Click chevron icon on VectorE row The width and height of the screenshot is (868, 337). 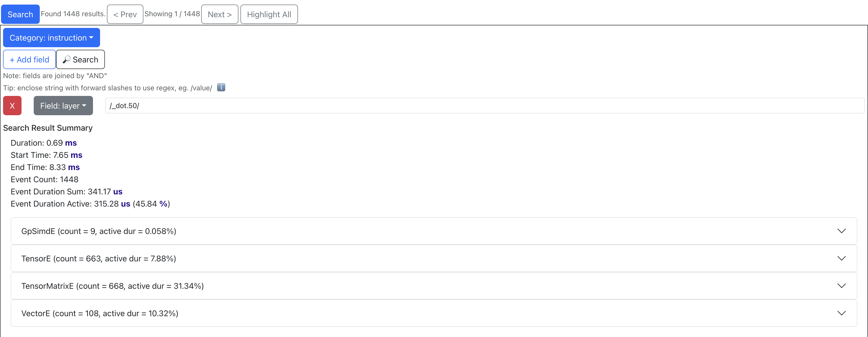[841, 313]
